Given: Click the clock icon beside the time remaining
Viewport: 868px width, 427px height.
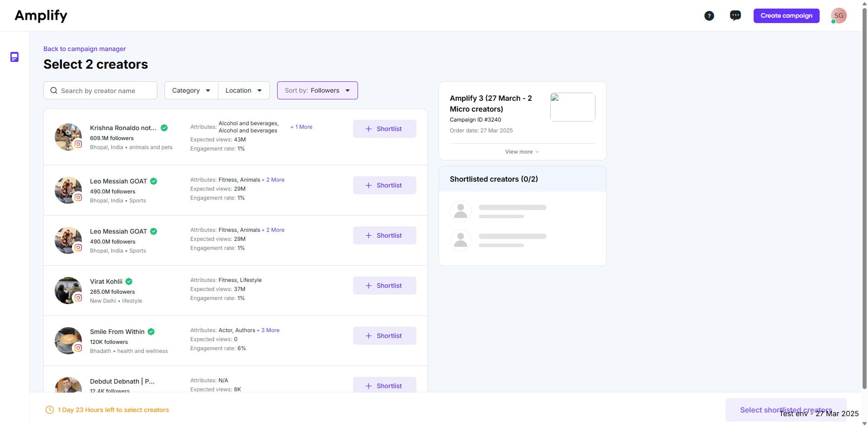Looking at the screenshot, I should 49,410.
